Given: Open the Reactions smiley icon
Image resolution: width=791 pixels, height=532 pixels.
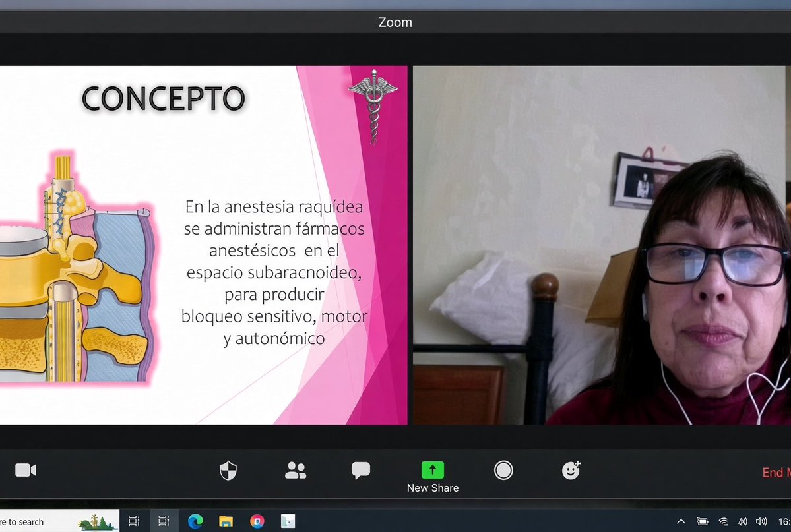Looking at the screenshot, I should (571, 471).
